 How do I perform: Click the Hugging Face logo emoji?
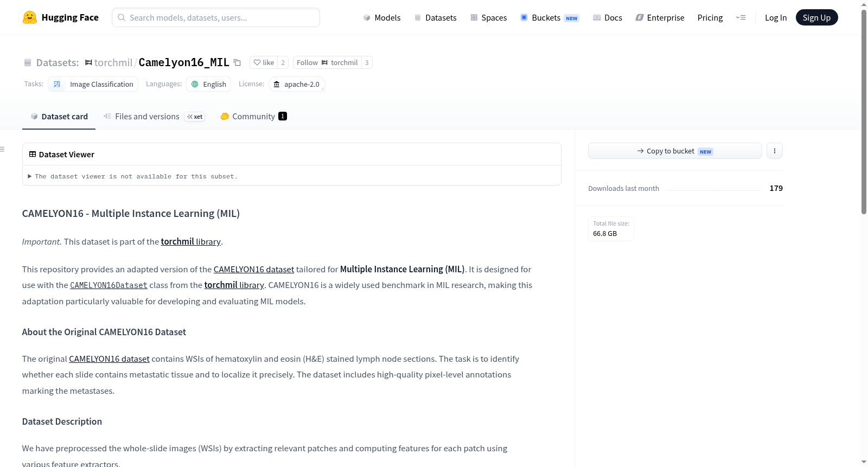click(x=30, y=17)
